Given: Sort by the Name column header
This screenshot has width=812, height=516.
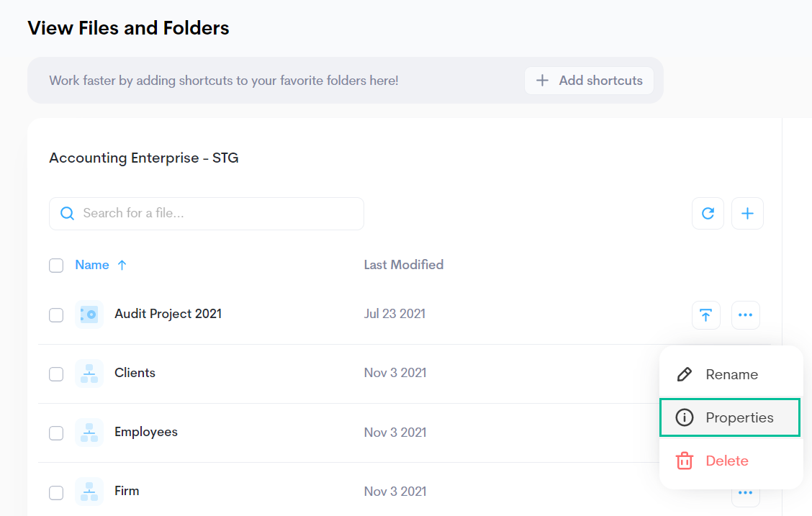Looking at the screenshot, I should pyautogui.click(x=92, y=265).
